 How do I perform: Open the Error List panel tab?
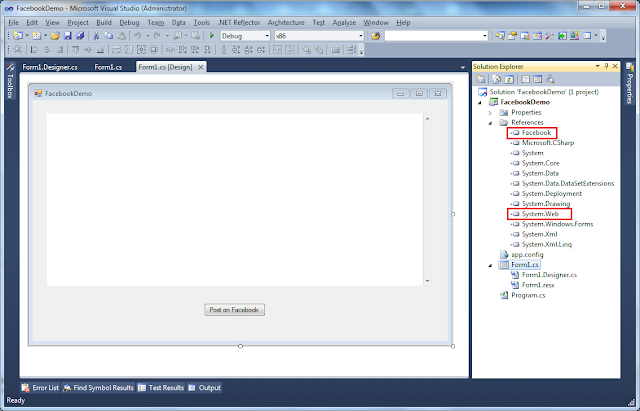[x=40, y=388]
